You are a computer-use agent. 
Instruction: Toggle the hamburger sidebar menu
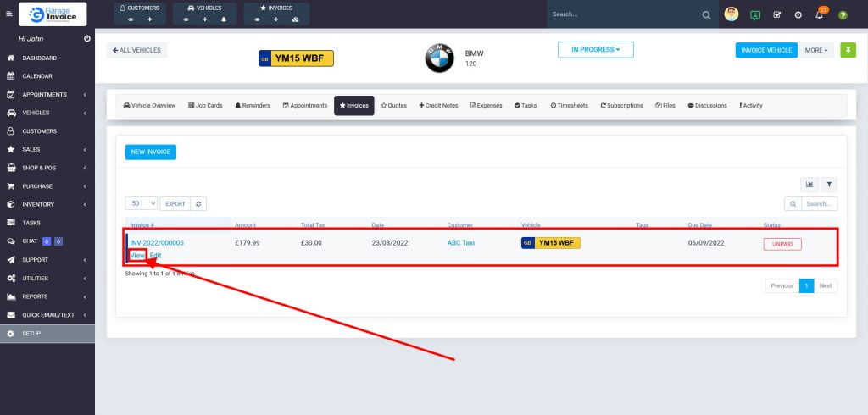pyautogui.click(x=9, y=14)
